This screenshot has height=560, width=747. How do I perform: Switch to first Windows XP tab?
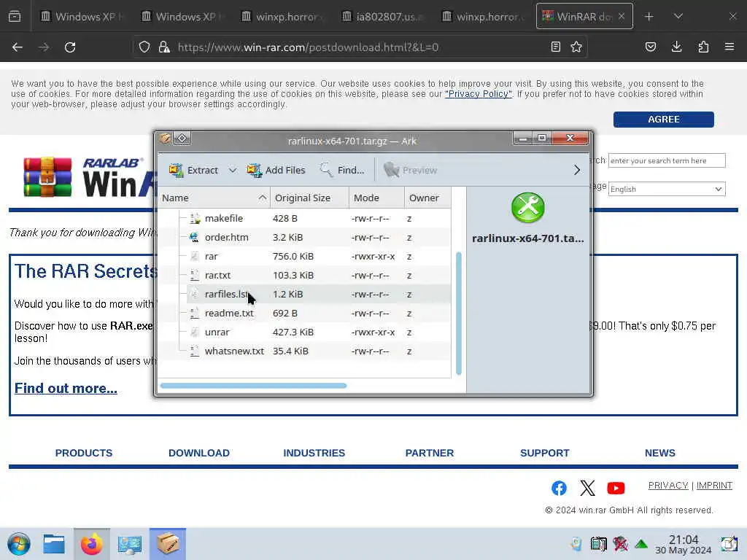click(x=81, y=17)
